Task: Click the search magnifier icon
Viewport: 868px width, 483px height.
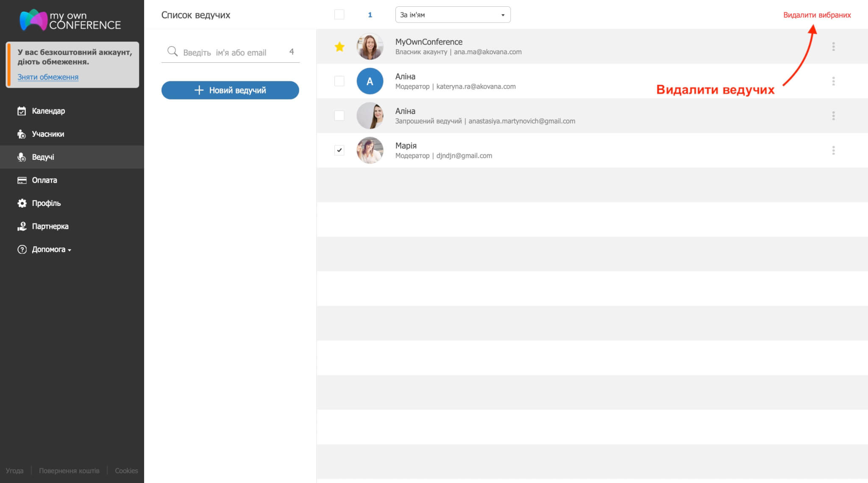Action: pos(172,52)
